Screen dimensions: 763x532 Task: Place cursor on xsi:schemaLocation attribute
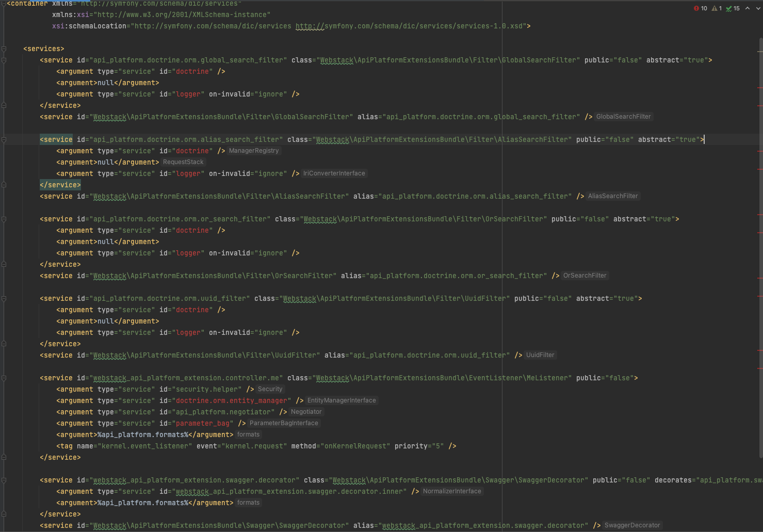pos(89,26)
